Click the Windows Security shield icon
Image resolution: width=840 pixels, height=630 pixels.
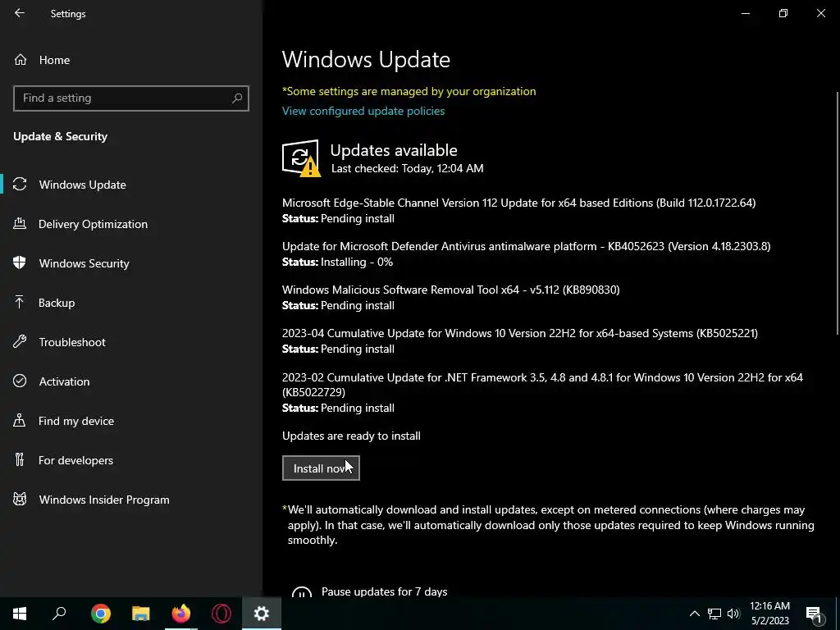coord(20,262)
